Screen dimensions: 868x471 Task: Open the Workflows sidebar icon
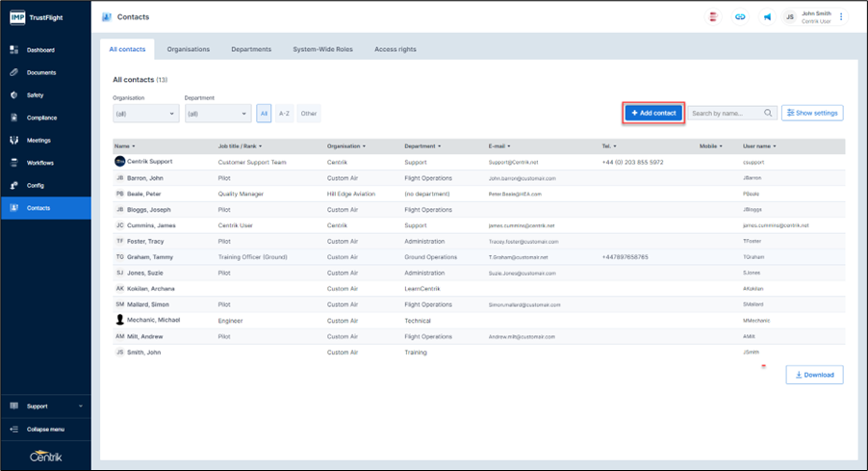click(x=14, y=163)
